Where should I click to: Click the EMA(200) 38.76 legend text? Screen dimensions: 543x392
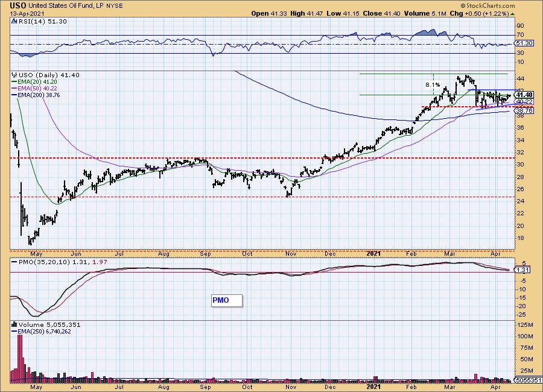39,95
